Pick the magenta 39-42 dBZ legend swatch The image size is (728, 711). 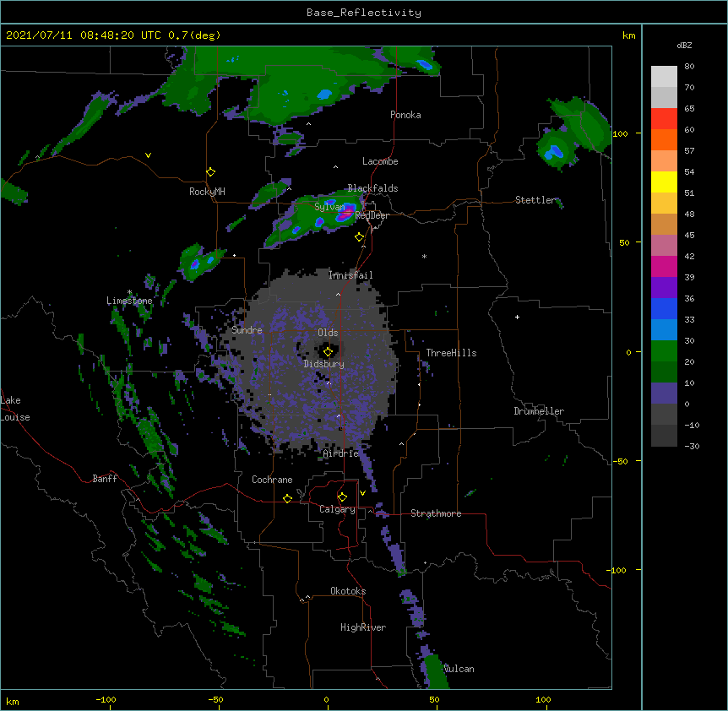pos(664,266)
